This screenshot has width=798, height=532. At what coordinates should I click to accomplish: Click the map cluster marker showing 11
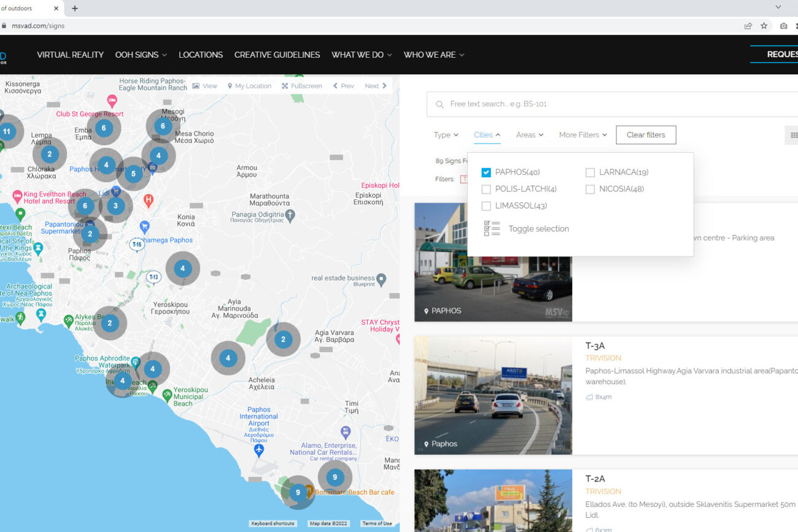pyautogui.click(x=7, y=131)
